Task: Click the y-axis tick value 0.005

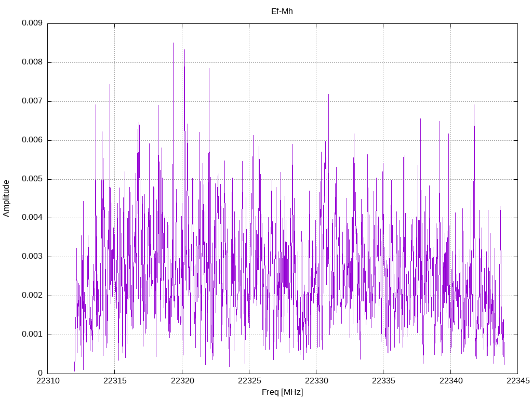Action: [x=32, y=179]
